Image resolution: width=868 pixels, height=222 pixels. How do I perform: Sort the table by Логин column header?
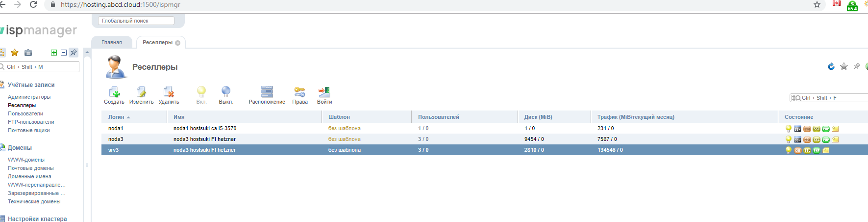[116, 117]
